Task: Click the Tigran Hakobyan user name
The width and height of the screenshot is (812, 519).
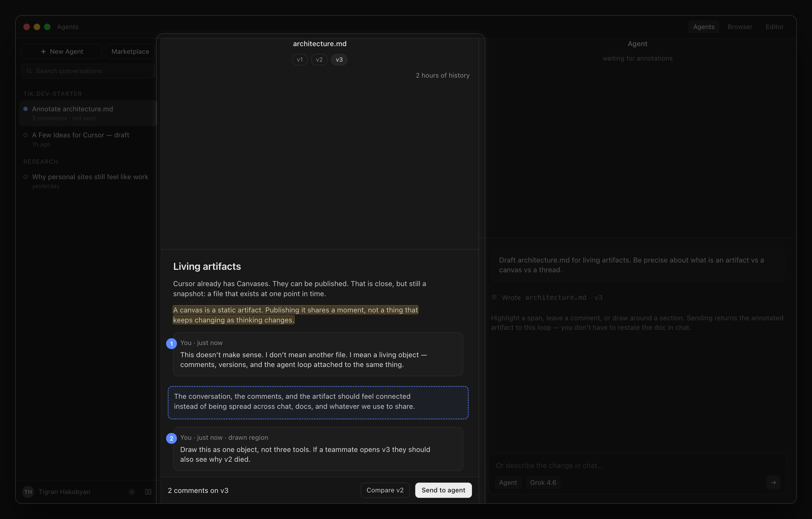Action: 64,492
